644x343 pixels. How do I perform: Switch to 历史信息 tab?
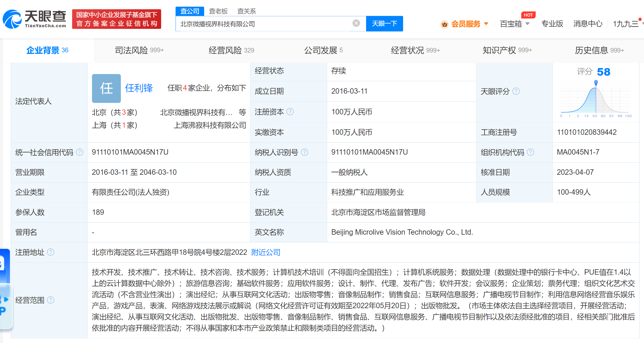[x=599, y=50]
